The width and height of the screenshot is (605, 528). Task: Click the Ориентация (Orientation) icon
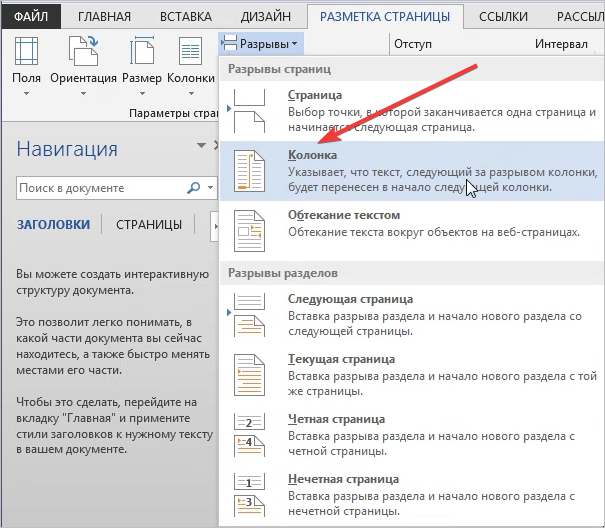(x=81, y=53)
